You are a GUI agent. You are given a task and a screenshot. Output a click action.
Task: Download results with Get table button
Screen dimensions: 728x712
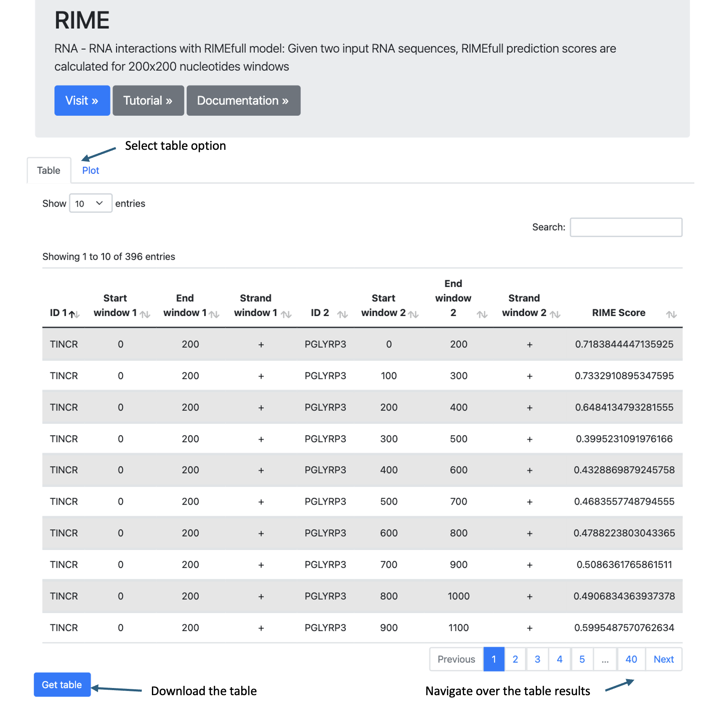(62, 685)
